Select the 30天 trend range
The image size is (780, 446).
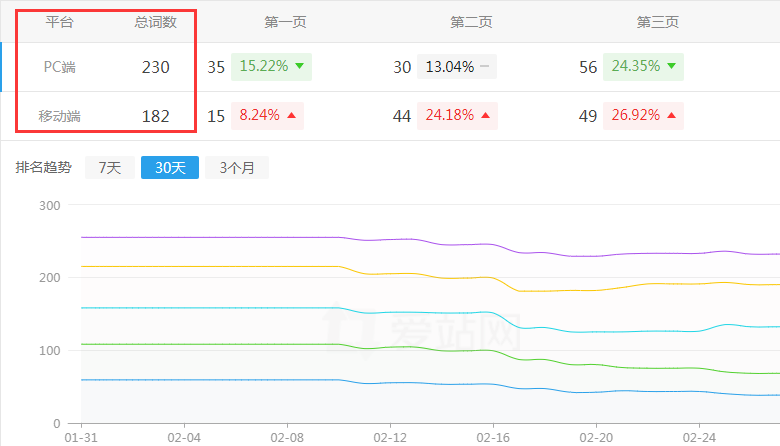(x=170, y=168)
